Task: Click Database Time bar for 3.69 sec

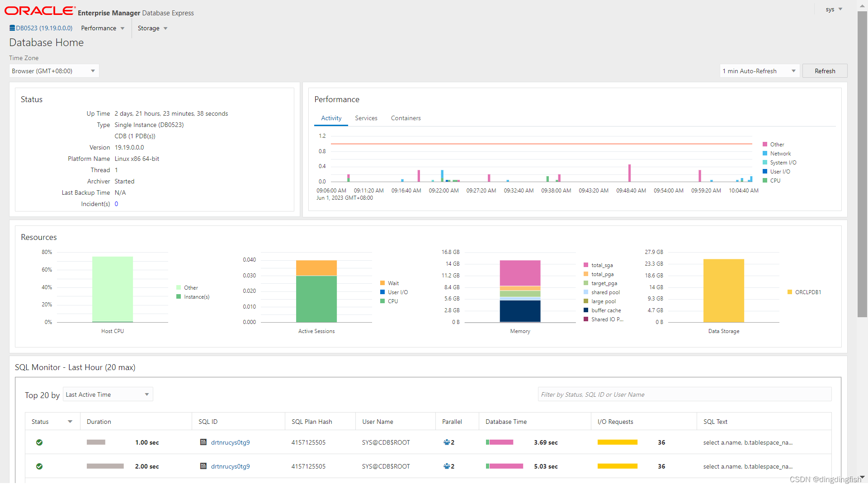Action: point(500,442)
